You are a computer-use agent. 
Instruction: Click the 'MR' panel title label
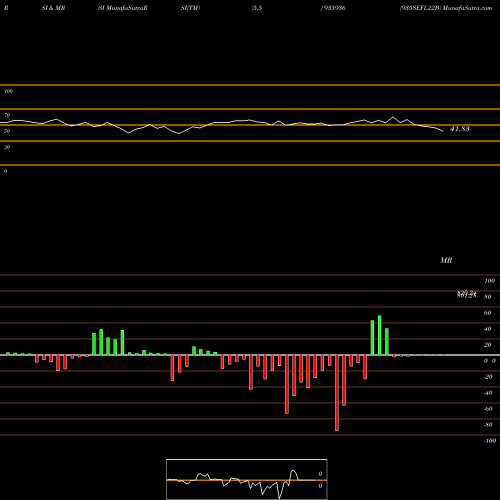tap(446, 260)
